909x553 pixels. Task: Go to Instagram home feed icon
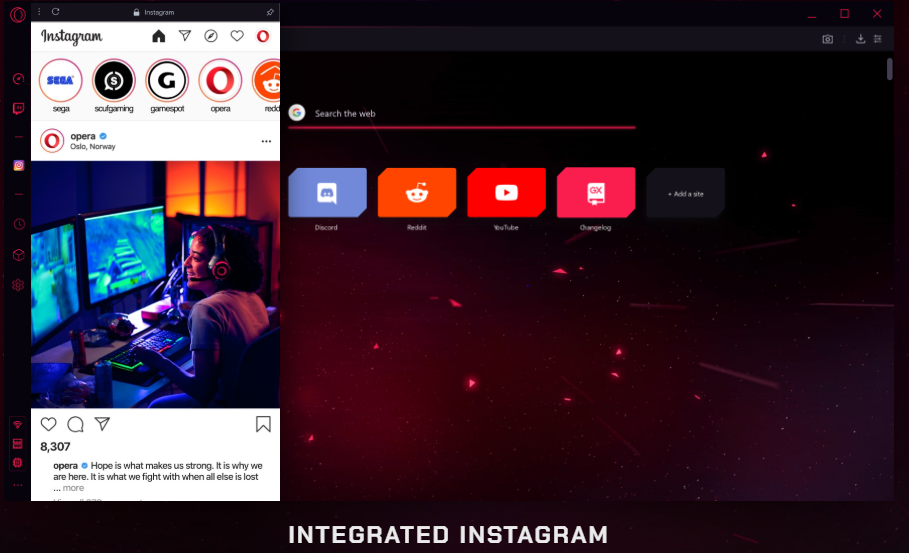click(158, 37)
